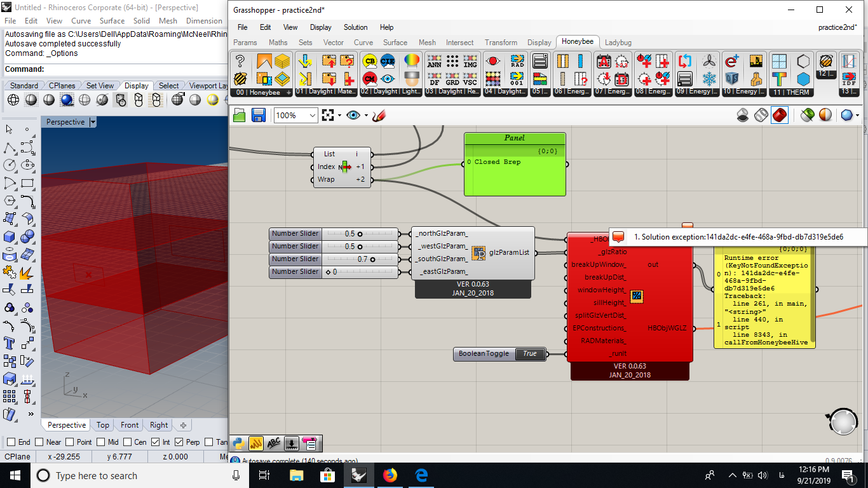Enable the End osnap checkbox
The height and width of the screenshot is (488, 868).
(11, 442)
